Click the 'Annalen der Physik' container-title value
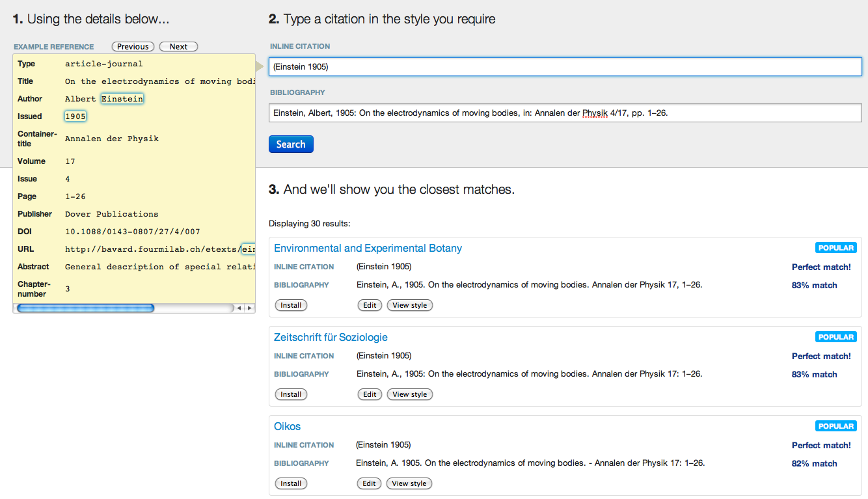Image resolution: width=868 pixels, height=499 pixels. click(112, 139)
